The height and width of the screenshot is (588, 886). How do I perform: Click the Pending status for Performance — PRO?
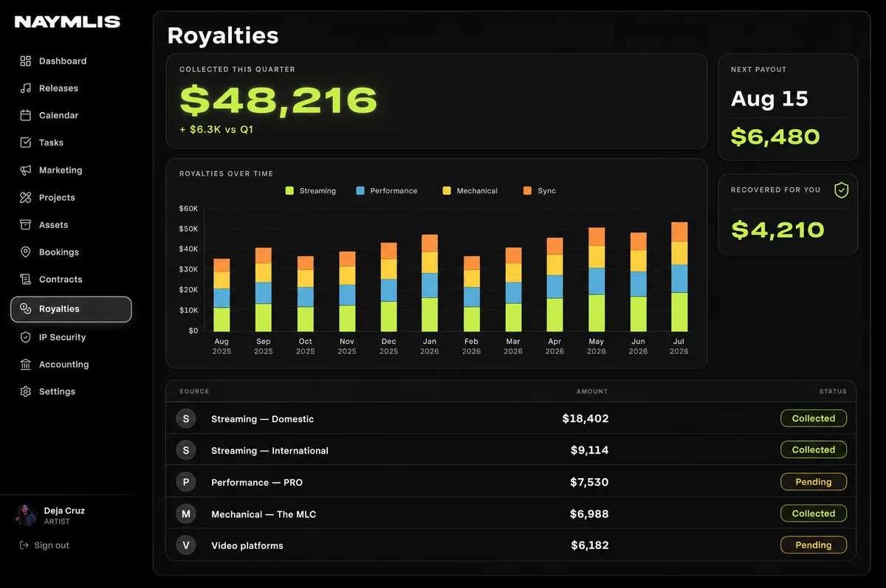[x=814, y=482]
